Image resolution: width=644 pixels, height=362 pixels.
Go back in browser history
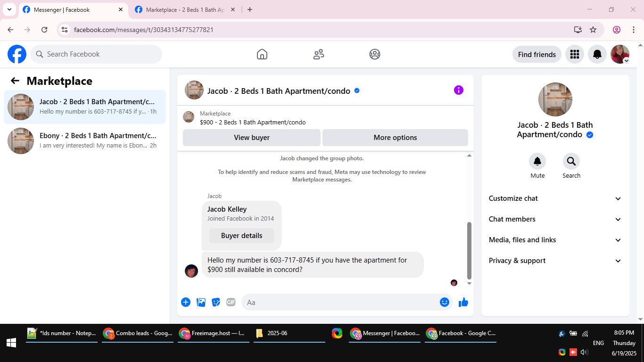[10, 30]
